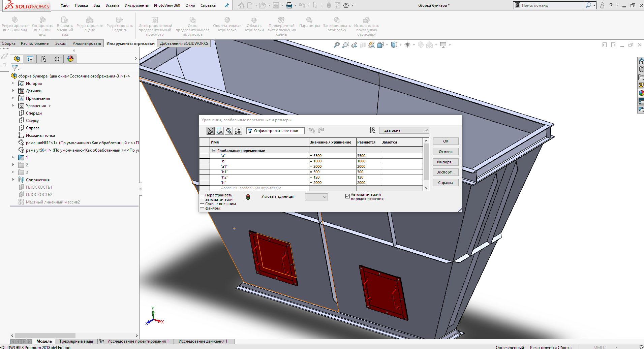
Task: Click the traffic light rebuild icon
Action: [x=248, y=197]
